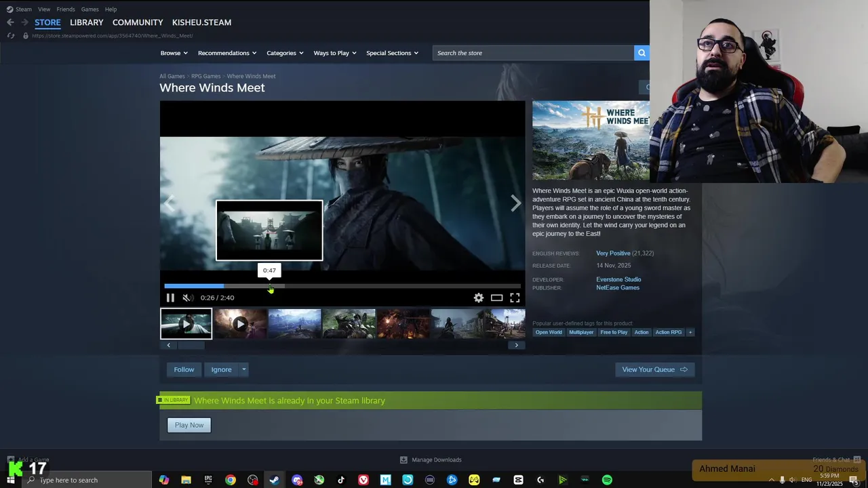Open the Games menu
Viewport: 868px width, 488px height.
click(x=90, y=9)
